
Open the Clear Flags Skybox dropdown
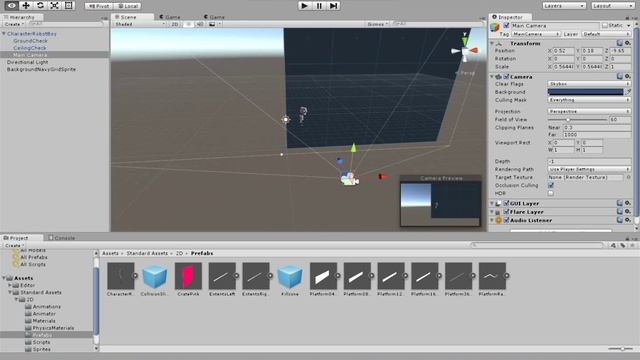[589, 84]
